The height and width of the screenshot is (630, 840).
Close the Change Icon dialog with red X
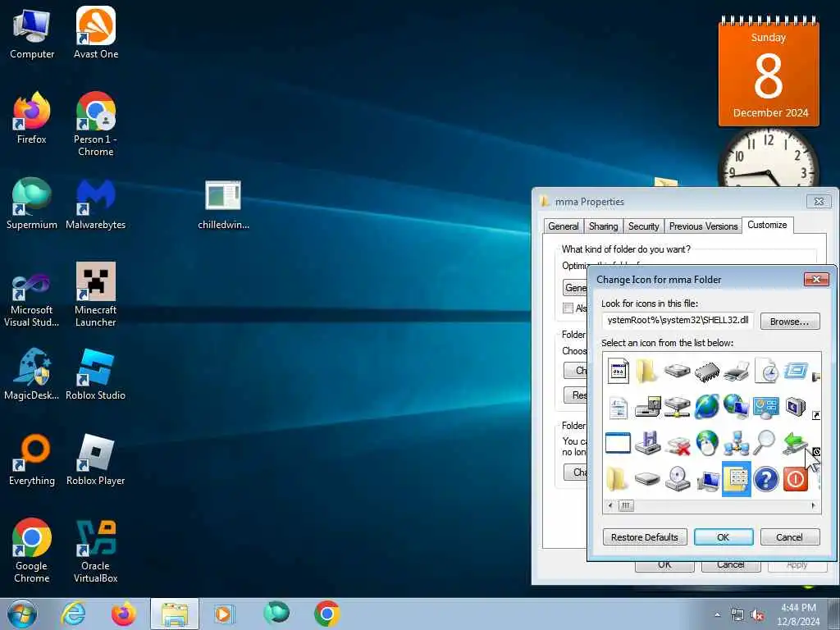(816, 279)
